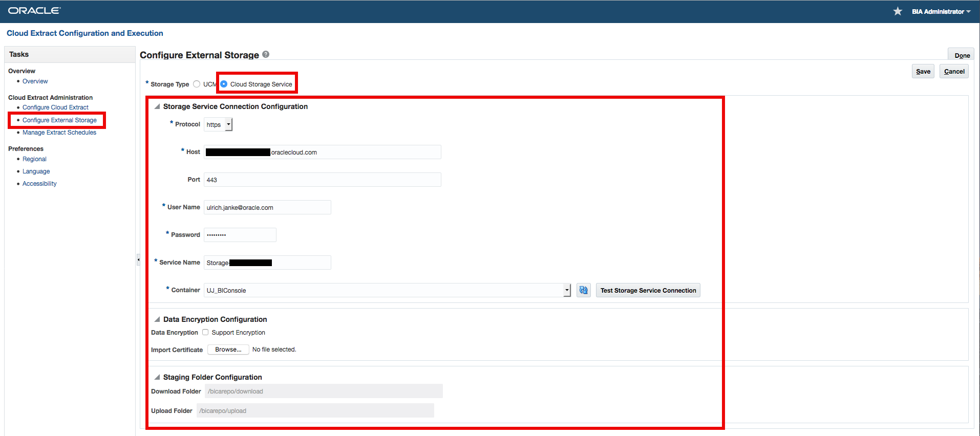This screenshot has height=436, width=980.
Task: Click the Done button
Action: tap(962, 55)
